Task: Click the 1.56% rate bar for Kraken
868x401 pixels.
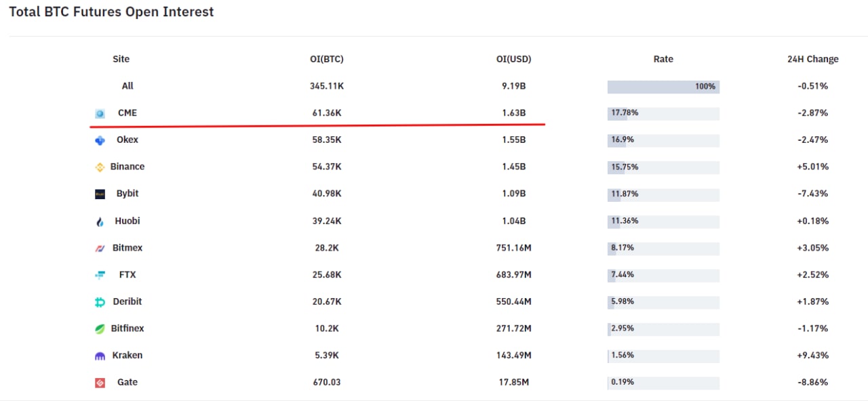Action: 663,356
